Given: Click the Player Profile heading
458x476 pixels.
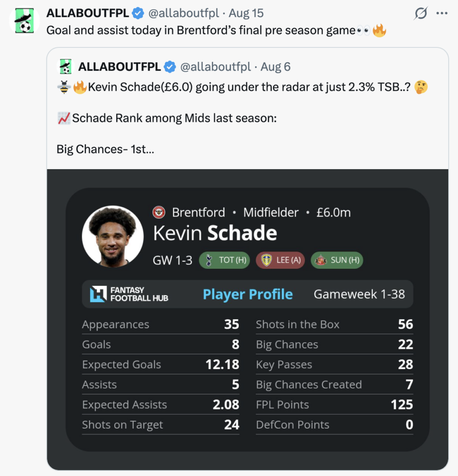Looking at the screenshot, I should pyautogui.click(x=248, y=294).
